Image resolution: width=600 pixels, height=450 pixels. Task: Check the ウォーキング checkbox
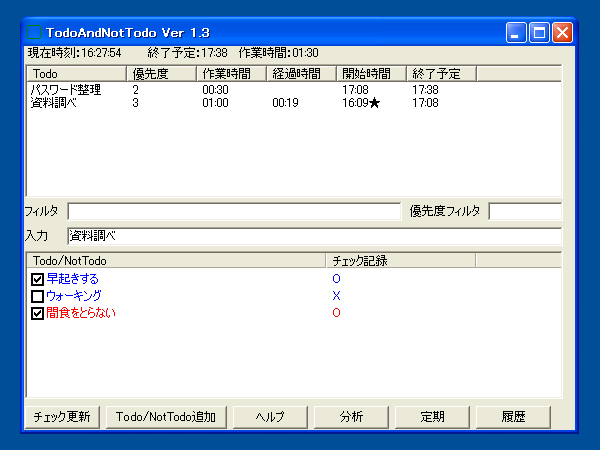[38, 296]
